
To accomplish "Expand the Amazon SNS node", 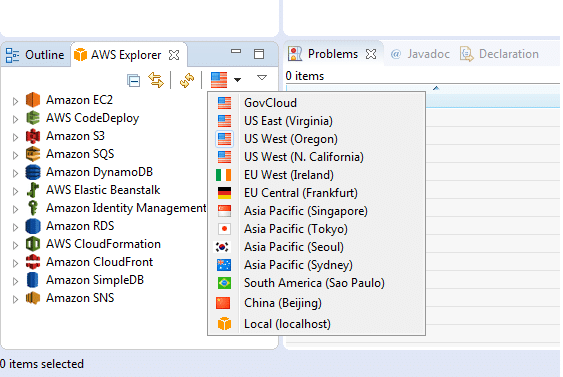I will coord(15,299).
